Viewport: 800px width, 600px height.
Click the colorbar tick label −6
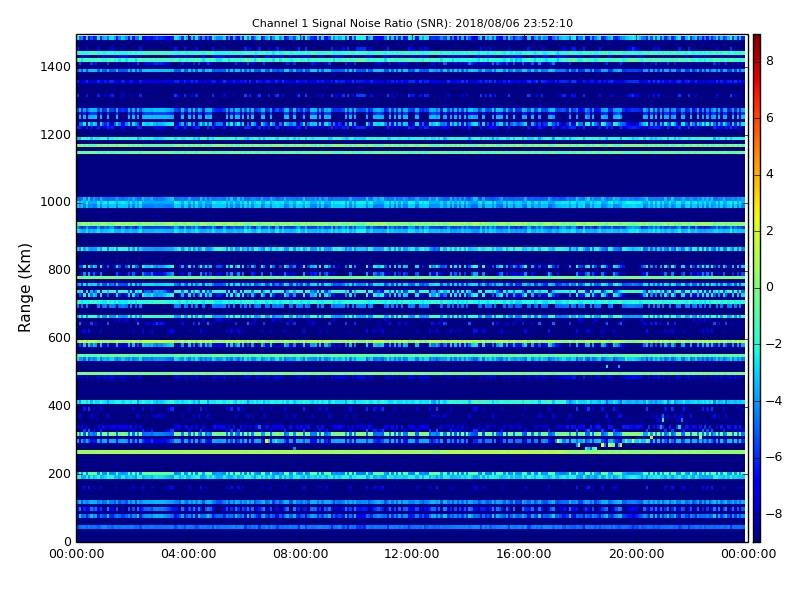pos(773,457)
